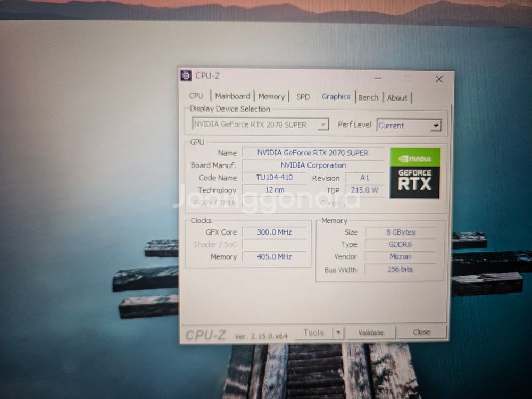
Task: Click the Technology value 12 nm
Action: (274, 190)
